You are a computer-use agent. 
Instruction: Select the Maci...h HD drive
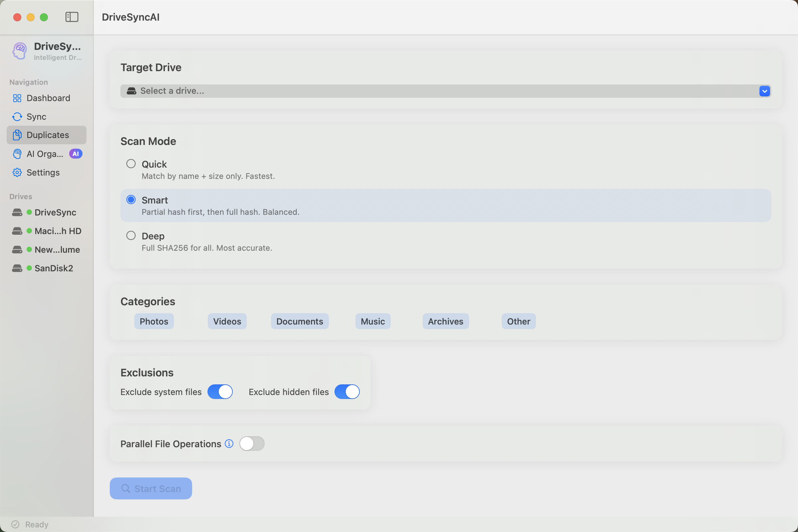(57, 231)
